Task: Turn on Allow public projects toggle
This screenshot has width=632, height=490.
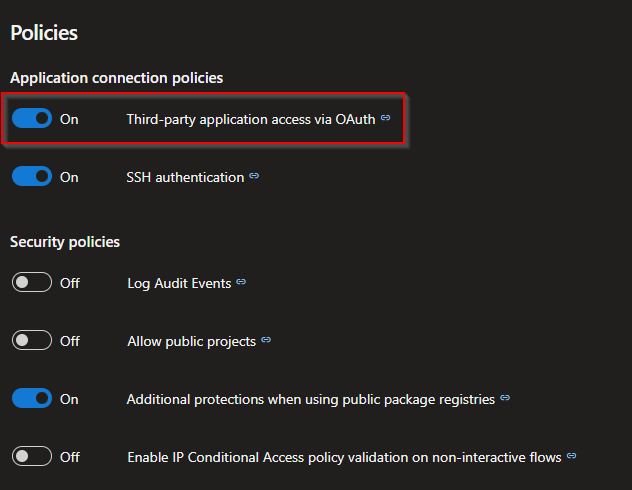Action: coord(31,341)
